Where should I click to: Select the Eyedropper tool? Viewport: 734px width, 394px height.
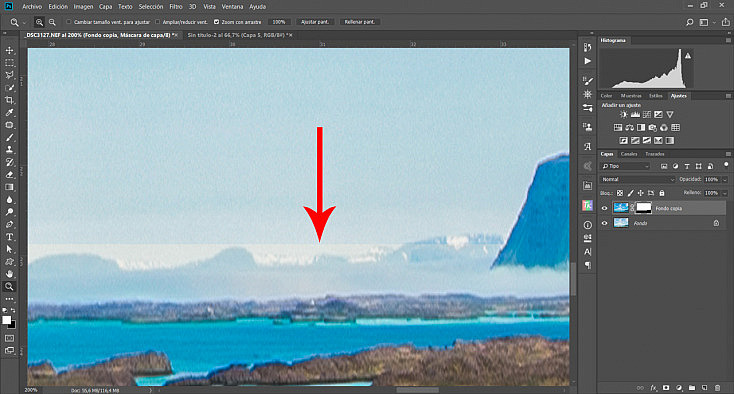click(9, 113)
